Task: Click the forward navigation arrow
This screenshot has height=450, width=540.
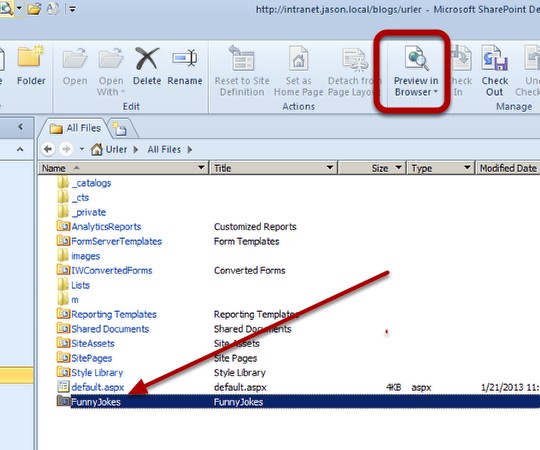Action: click(x=66, y=149)
